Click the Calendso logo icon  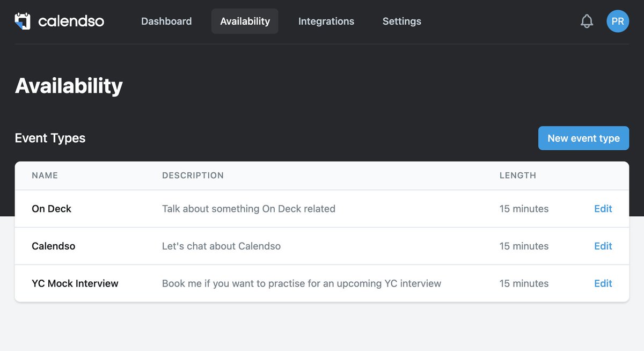click(23, 21)
